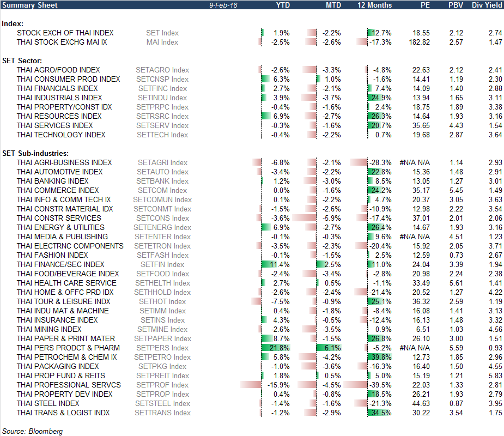Click the 5.45 PBV value for Commerce
Viewport: 504px width, 436px height.
(x=456, y=191)
